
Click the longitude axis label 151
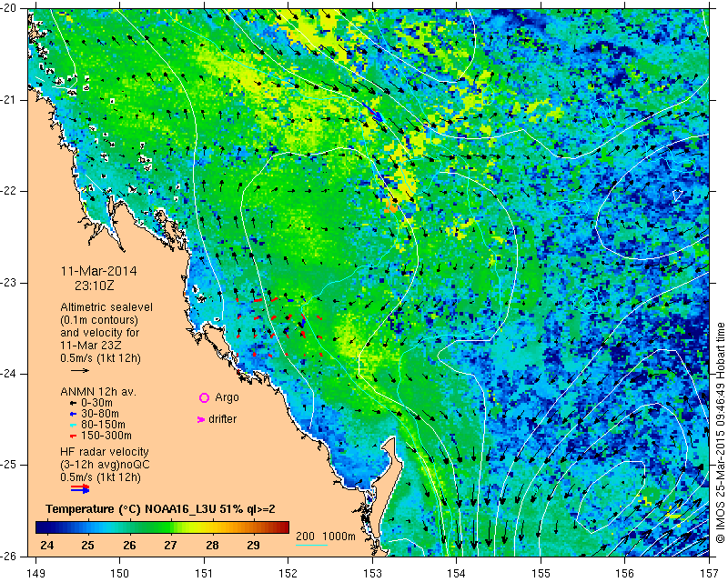(204, 574)
